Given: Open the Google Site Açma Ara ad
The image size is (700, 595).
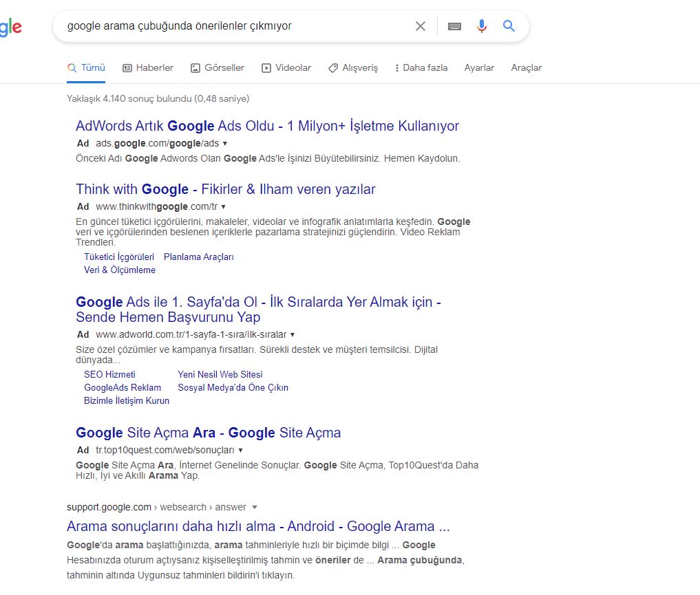Looking at the screenshot, I should click(208, 433).
